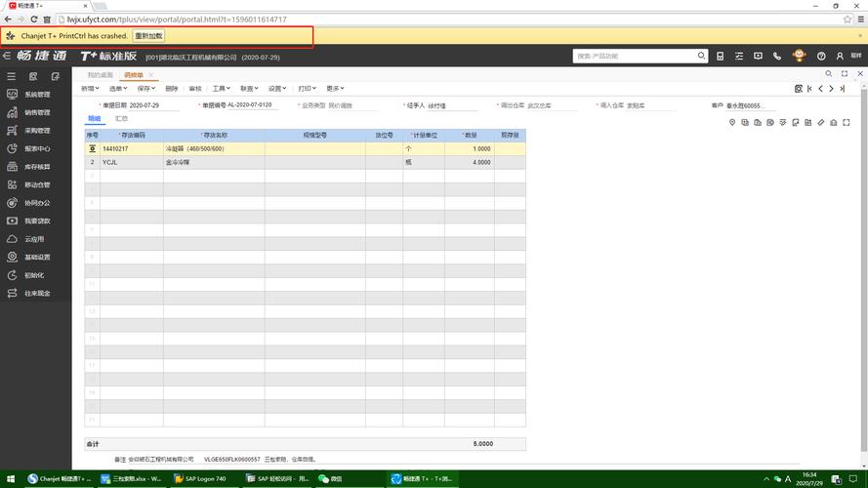Click the monkey mascot icon in header
Viewport: 868px width, 488px height.
tap(799, 57)
